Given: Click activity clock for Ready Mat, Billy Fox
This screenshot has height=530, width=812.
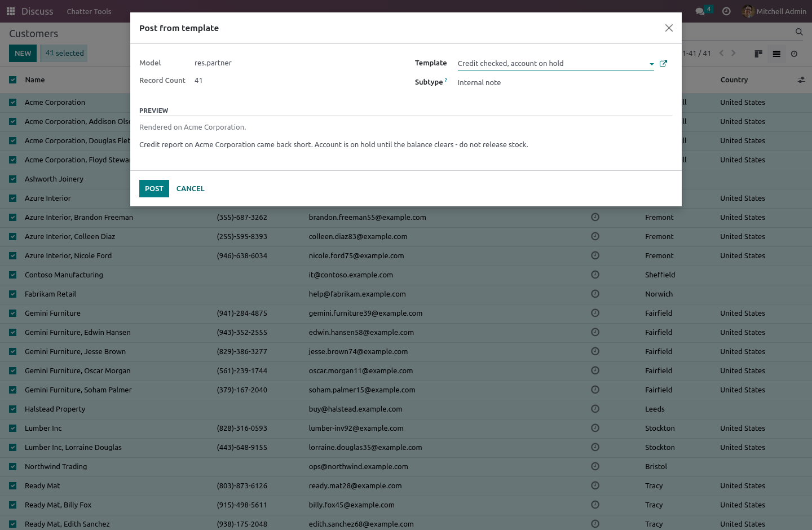Looking at the screenshot, I should tap(595, 505).
